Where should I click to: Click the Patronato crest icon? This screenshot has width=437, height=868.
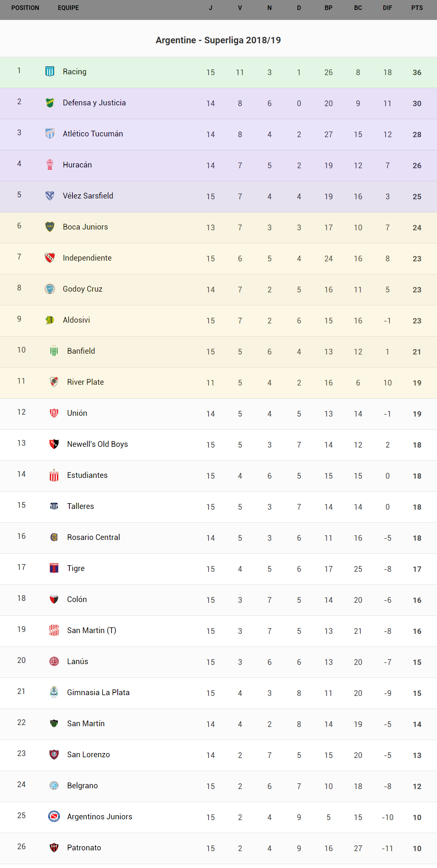[x=54, y=847]
